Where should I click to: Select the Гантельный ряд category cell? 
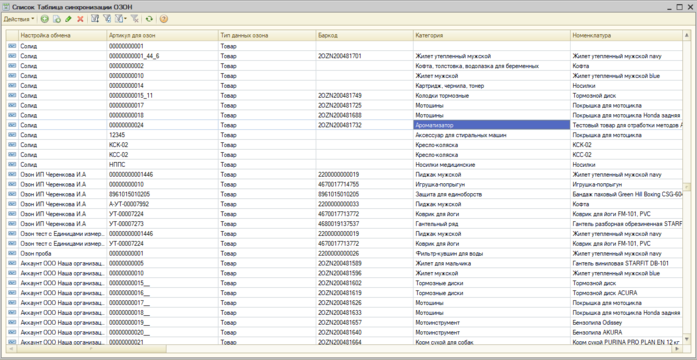pos(492,224)
